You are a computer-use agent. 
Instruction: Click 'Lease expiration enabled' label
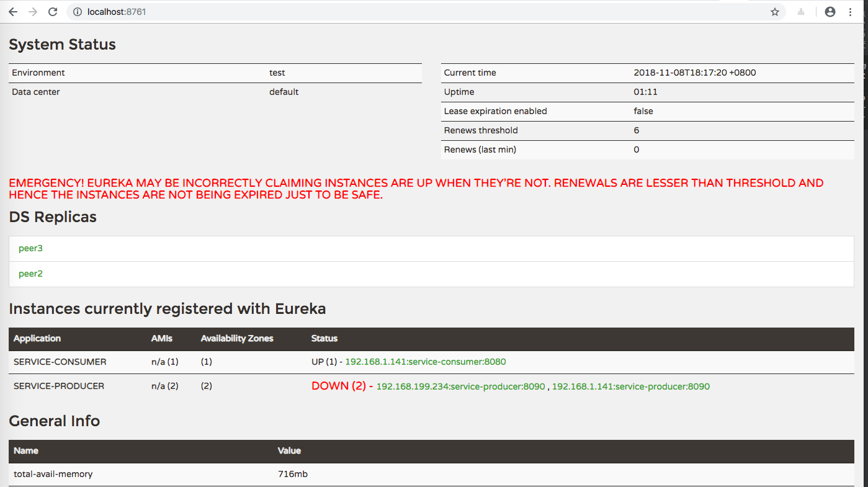pos(496,111)
